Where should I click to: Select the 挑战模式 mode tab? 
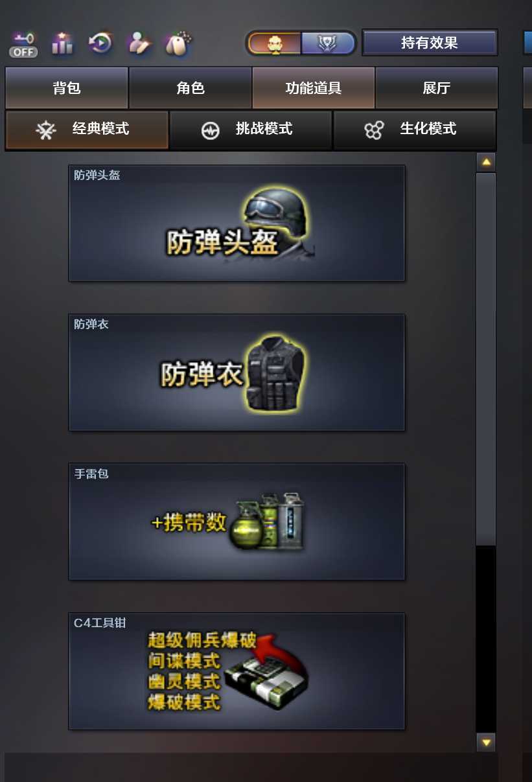coord(251,130)
